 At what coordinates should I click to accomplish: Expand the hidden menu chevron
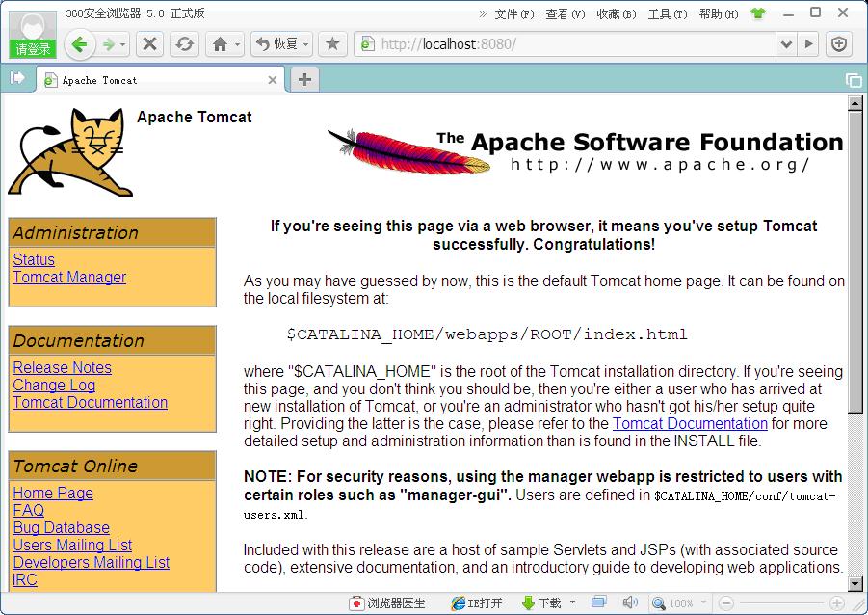tap(483, 14)
